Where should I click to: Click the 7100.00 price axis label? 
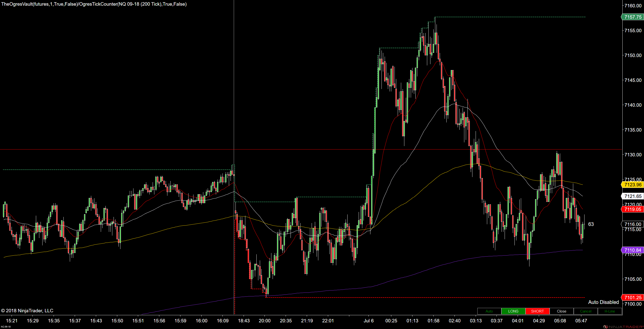633,304
